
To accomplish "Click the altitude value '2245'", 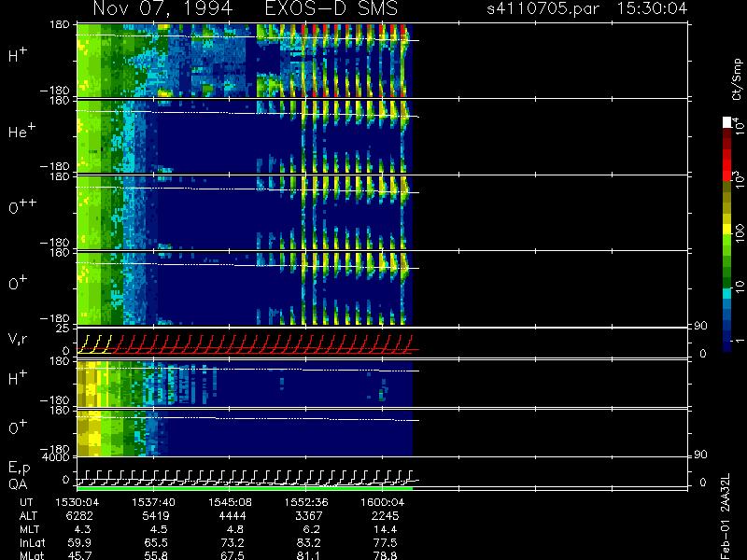I will 385,516.
